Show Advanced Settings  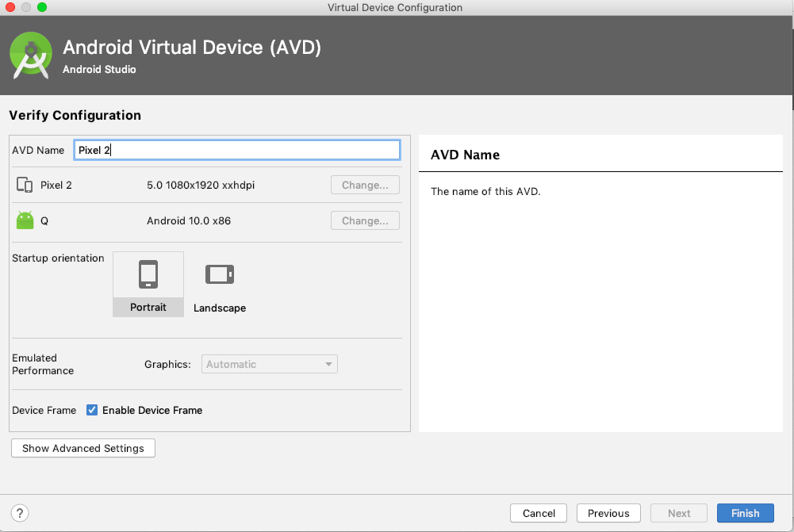pyautogui.click(x=83, y=448)
